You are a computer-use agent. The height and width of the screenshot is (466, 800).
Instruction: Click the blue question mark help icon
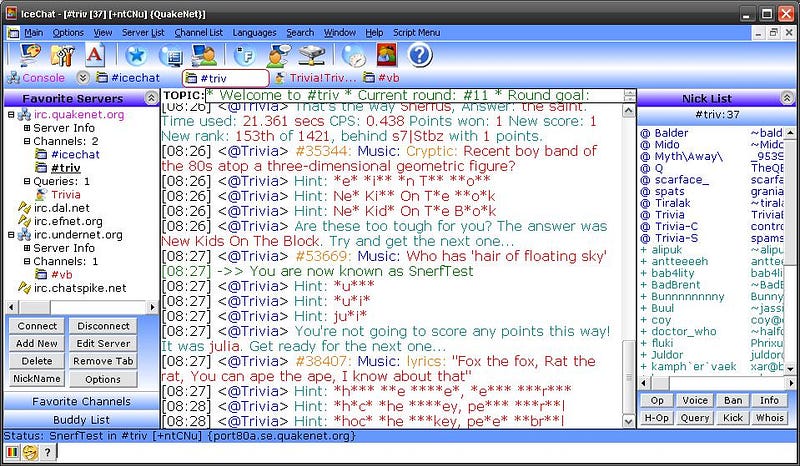[420, 55]
